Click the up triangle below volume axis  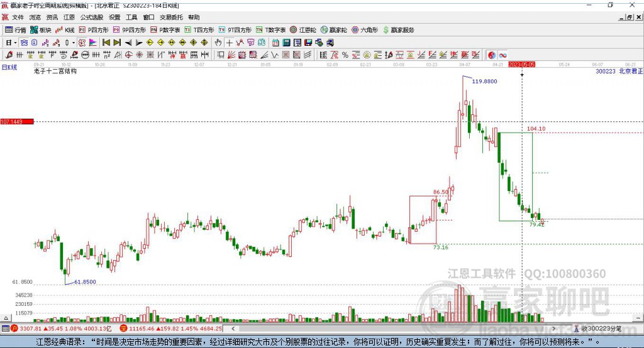(x=6, y=318)
